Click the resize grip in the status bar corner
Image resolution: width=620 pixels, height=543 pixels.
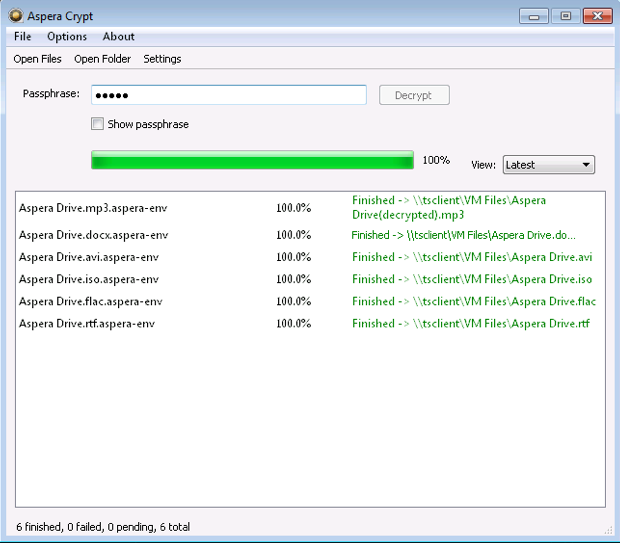[608, 530]
